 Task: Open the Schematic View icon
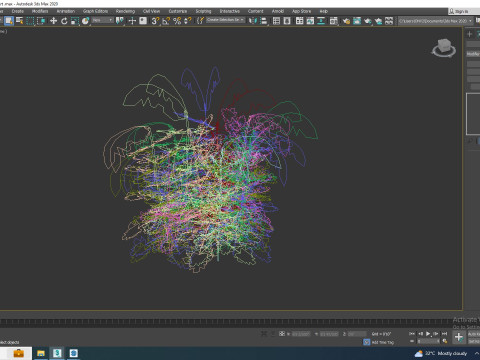[x=321, y=21]
